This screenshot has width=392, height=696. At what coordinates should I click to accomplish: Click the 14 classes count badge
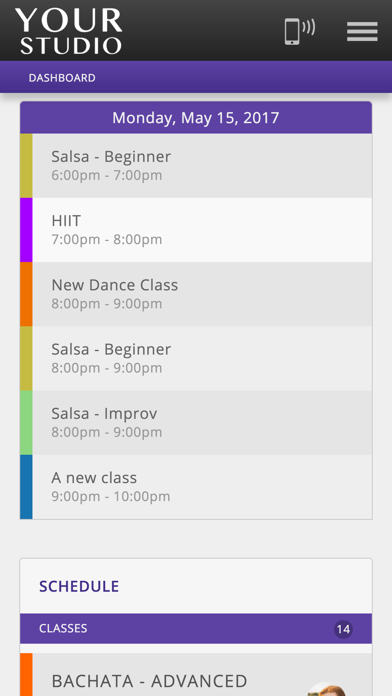pyautogui.click(x=343, y=629)
